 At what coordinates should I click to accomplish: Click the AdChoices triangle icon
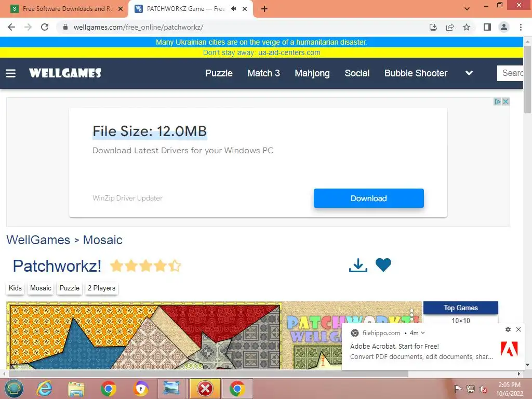tap(497, 101)
